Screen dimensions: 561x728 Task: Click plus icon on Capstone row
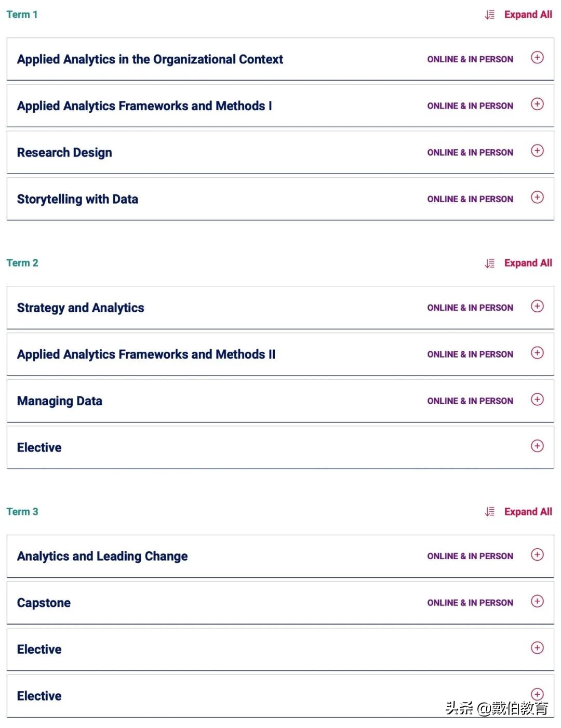[537, 601]
